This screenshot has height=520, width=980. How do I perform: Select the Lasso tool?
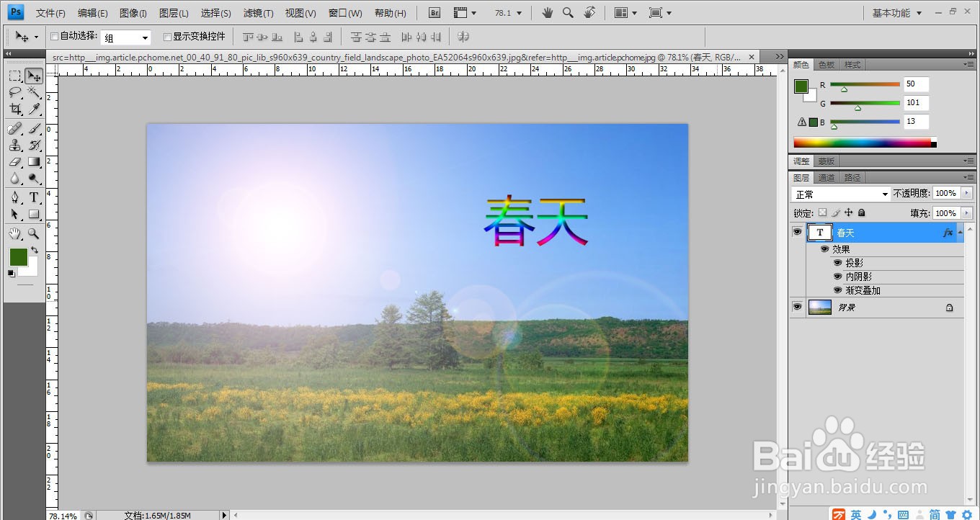(x=15, y=93)
